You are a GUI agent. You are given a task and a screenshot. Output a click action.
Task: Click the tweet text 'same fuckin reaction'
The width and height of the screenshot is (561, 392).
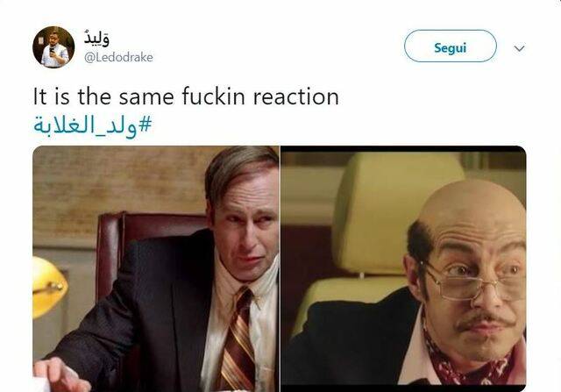coord(229,96)
